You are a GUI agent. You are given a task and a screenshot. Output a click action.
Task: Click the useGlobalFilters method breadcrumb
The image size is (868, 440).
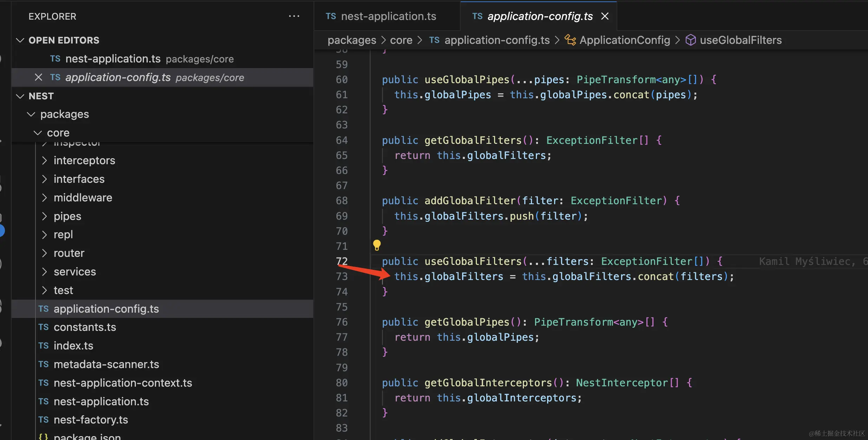[741, 40]
